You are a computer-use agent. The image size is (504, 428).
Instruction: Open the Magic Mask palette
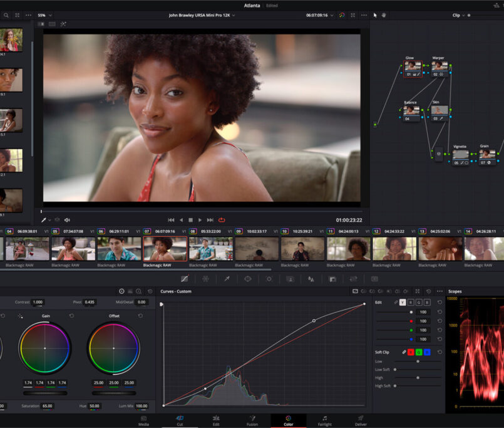click(x=291, y=279)
